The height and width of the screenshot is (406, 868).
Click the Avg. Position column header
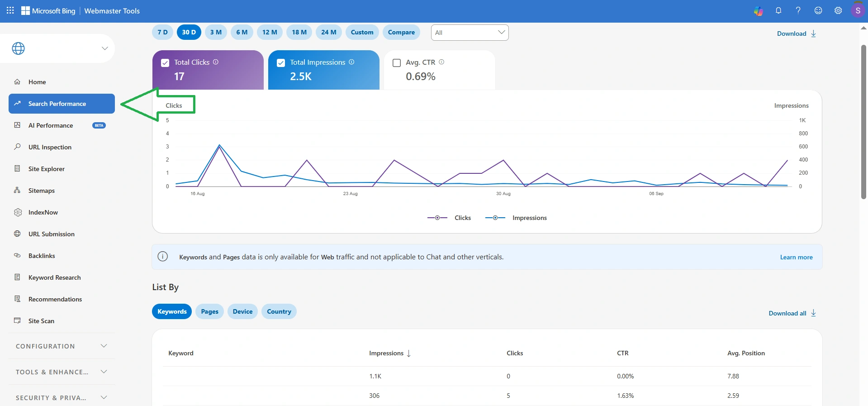[x=746, y=353]
